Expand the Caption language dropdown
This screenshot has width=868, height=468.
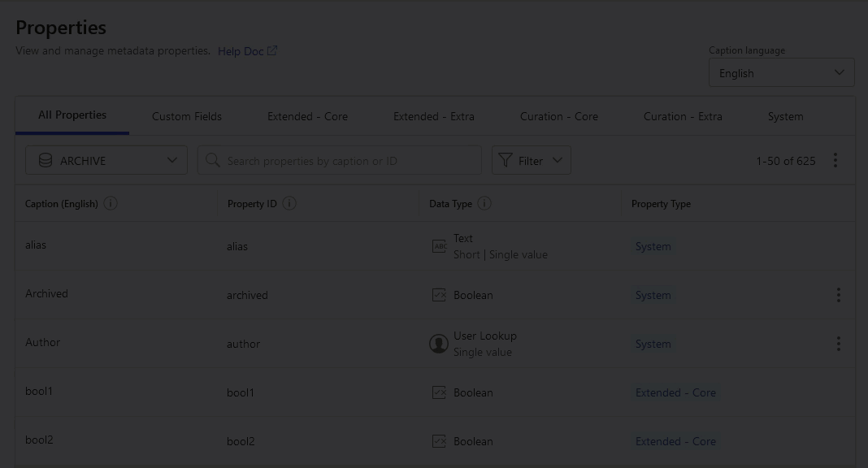tap(780, 73)
